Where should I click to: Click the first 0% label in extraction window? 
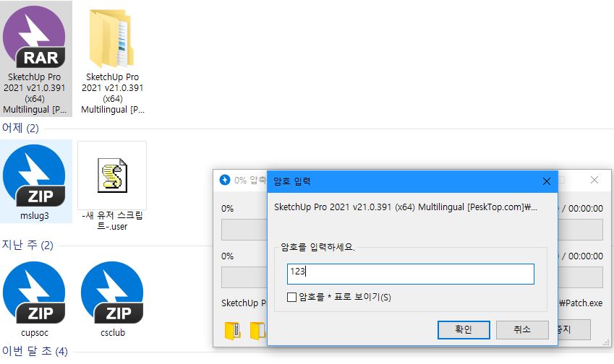click(228, 209)
